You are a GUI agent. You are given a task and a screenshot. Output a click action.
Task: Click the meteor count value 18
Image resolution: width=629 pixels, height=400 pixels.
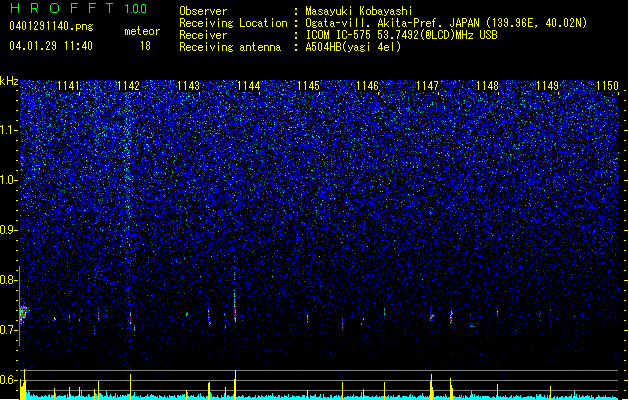[145, 46]
